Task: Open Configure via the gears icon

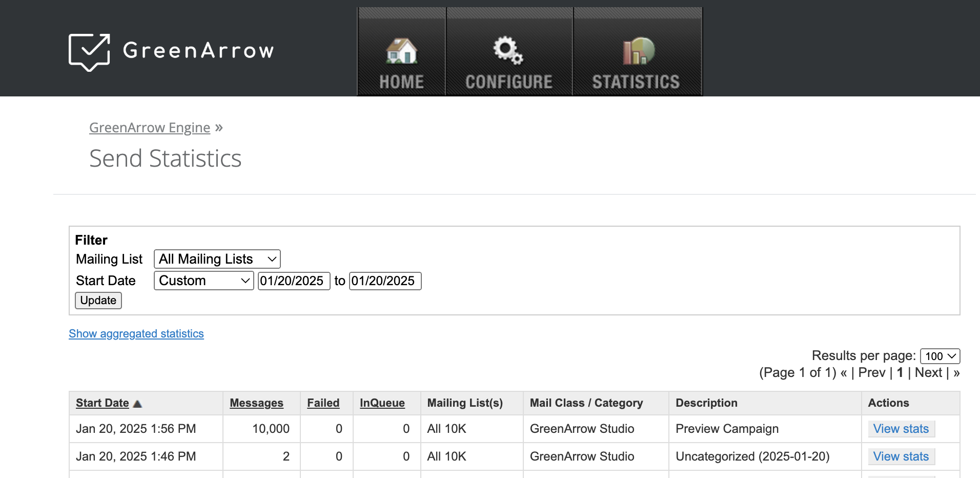Action: (x=508, y=50)
